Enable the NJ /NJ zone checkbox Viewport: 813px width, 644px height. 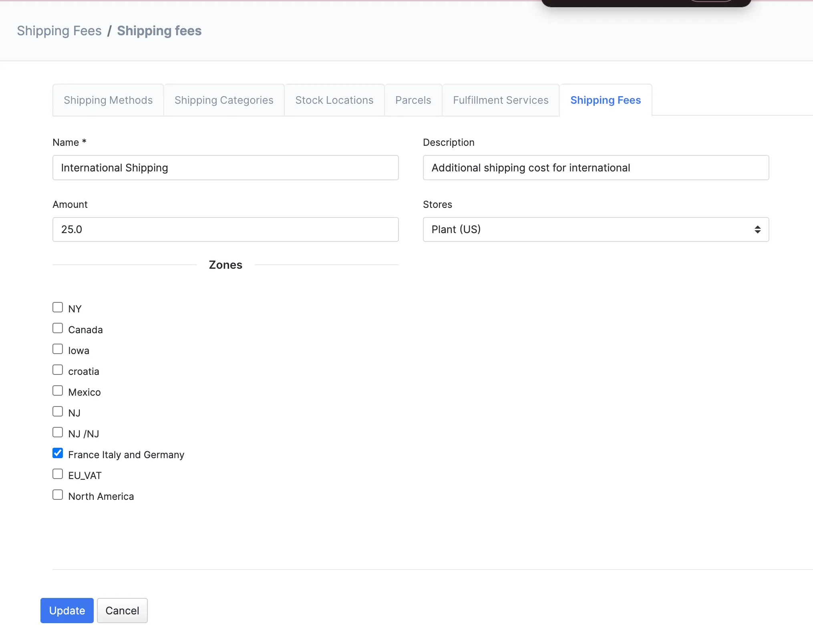(58, 432)
